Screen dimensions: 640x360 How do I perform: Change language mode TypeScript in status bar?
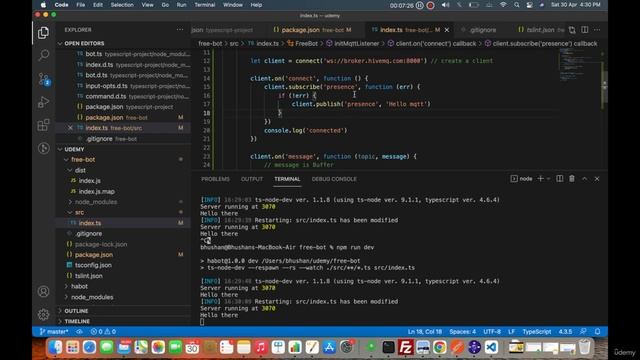click(x=537, y=331)
